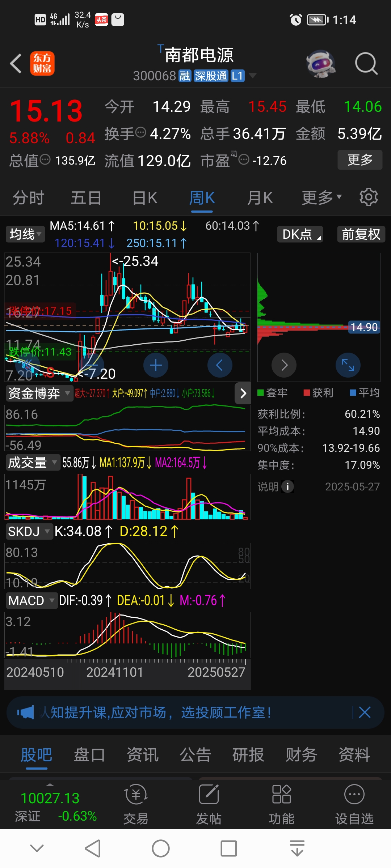Tap 总值 info circle icon
Image resolution: width=391 pixels, height=868 pixels.
tap(45, 159)
